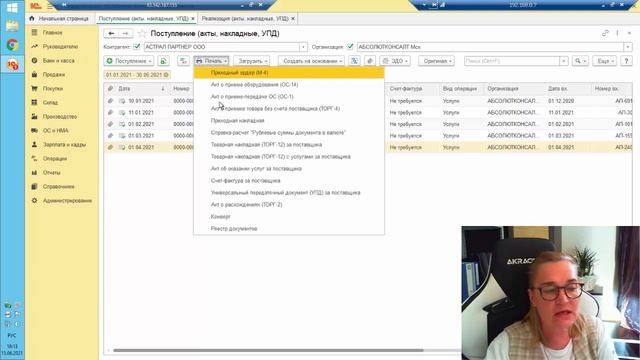Click the Контрагент field АСТРАЛ ПАРТНЕР ООО
640x360 pixels.
221,47
